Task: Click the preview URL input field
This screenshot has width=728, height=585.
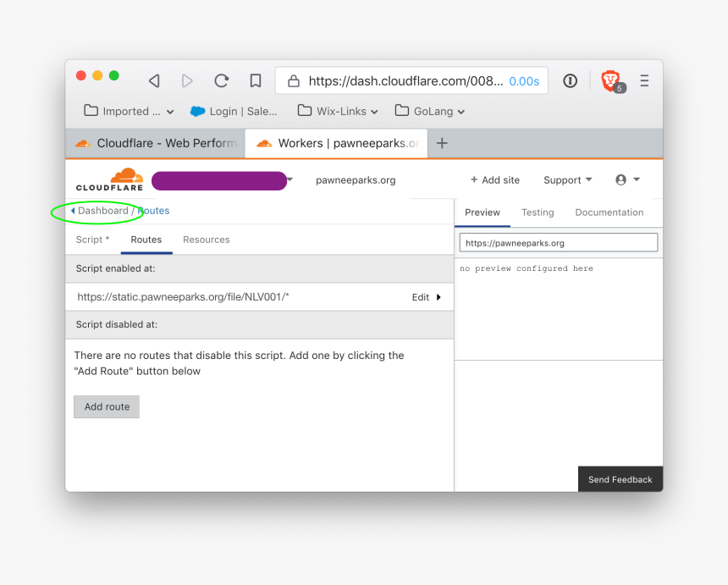Action: pos(559,243)
